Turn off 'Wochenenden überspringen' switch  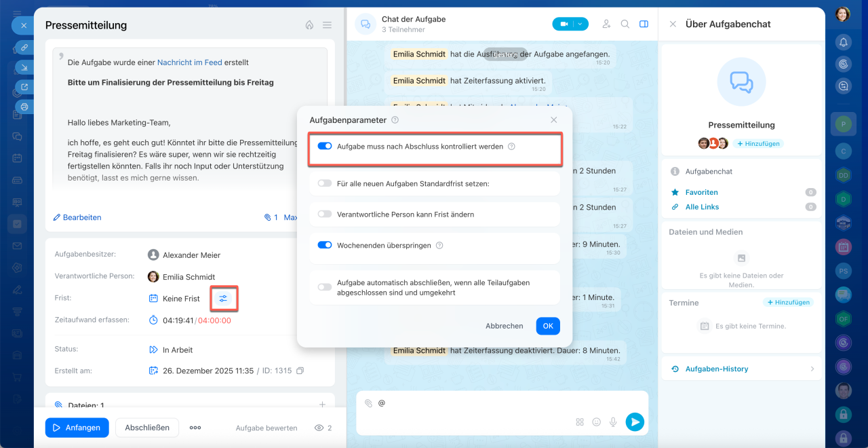tap(325, 245)
